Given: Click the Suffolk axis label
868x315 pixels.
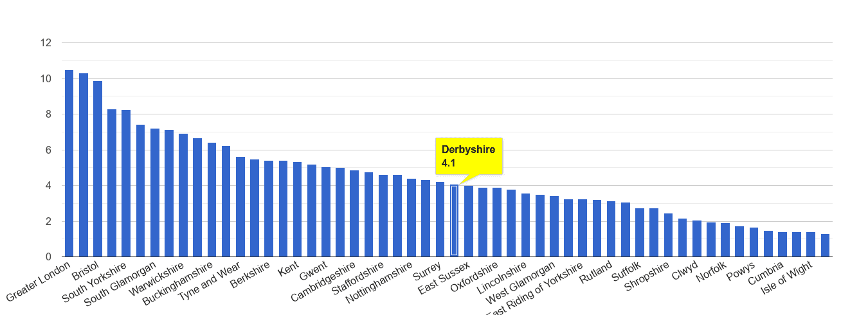Looking at the screenshot, I should coord(627,272).
